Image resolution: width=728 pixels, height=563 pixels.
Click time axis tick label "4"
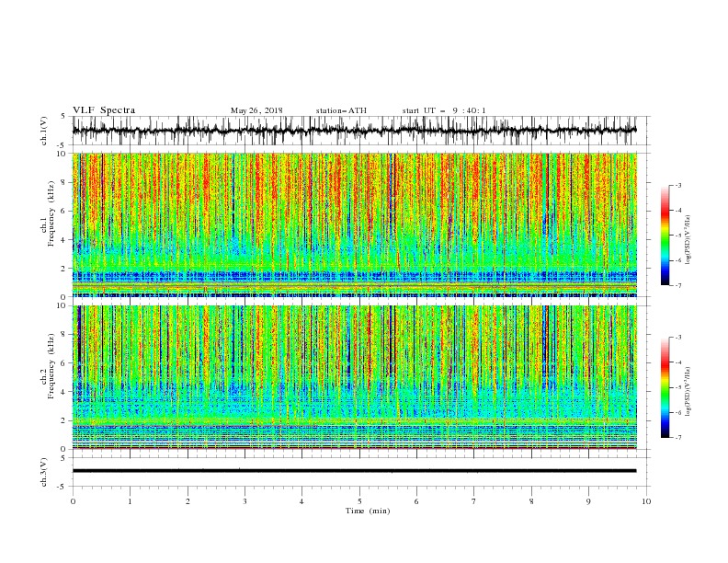(301, 501)
